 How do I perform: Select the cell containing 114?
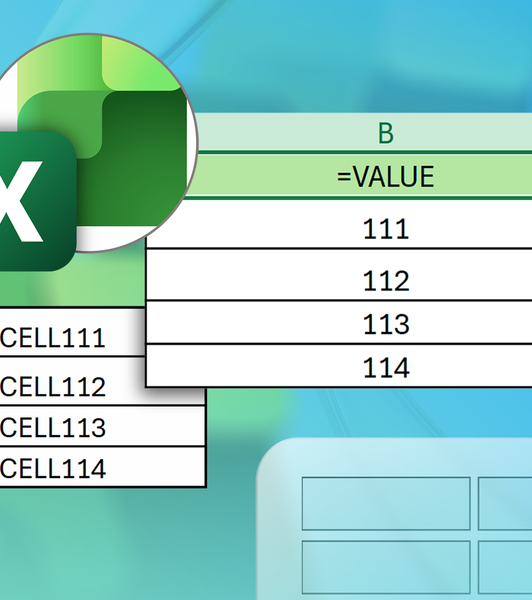coord(339,366)
